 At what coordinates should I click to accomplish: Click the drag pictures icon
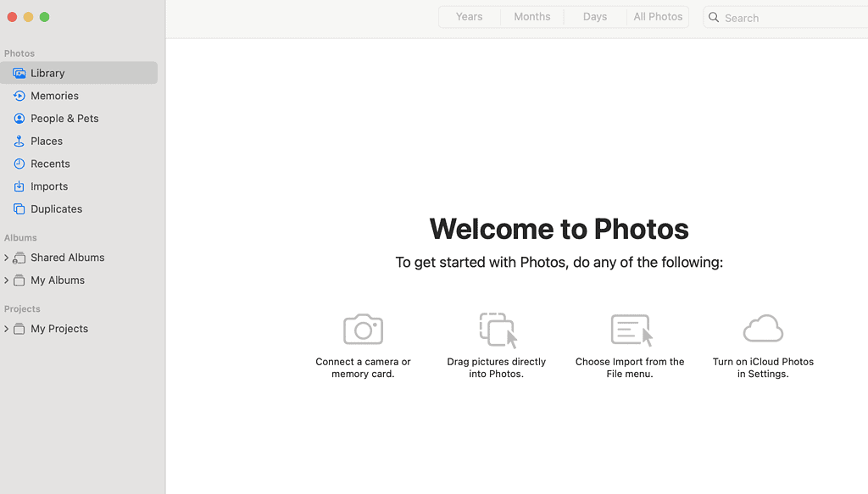click(497, 330)
